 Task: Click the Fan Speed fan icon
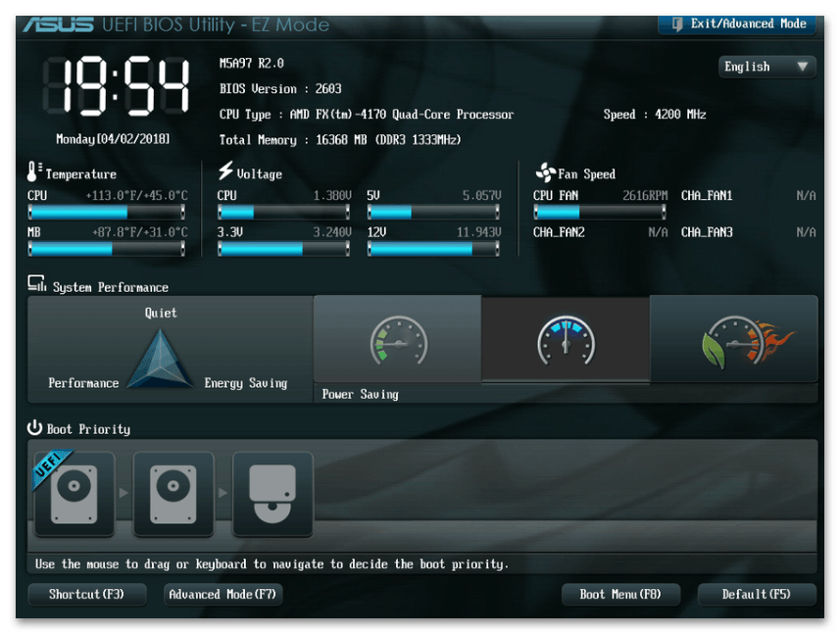[544, 173]
